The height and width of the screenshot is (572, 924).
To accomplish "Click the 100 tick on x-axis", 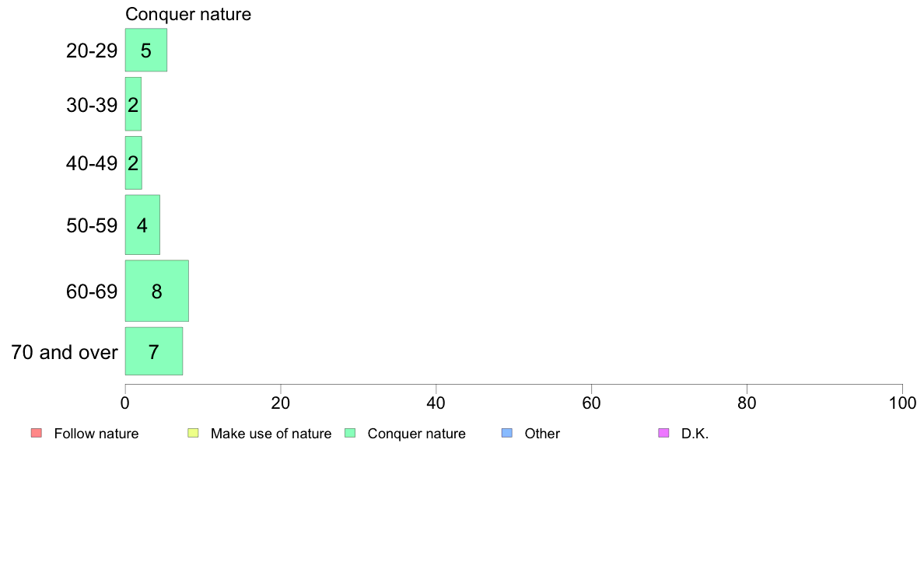I will pyautogui.click(x=902, y=403).
